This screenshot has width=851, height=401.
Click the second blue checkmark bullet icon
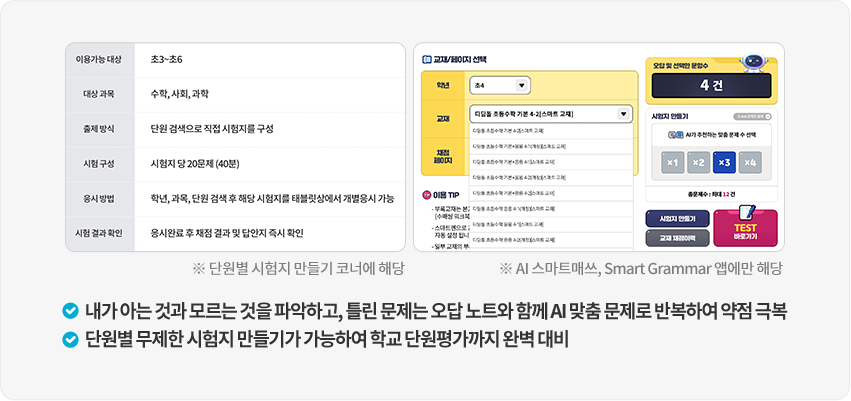(x=69, y=340)
